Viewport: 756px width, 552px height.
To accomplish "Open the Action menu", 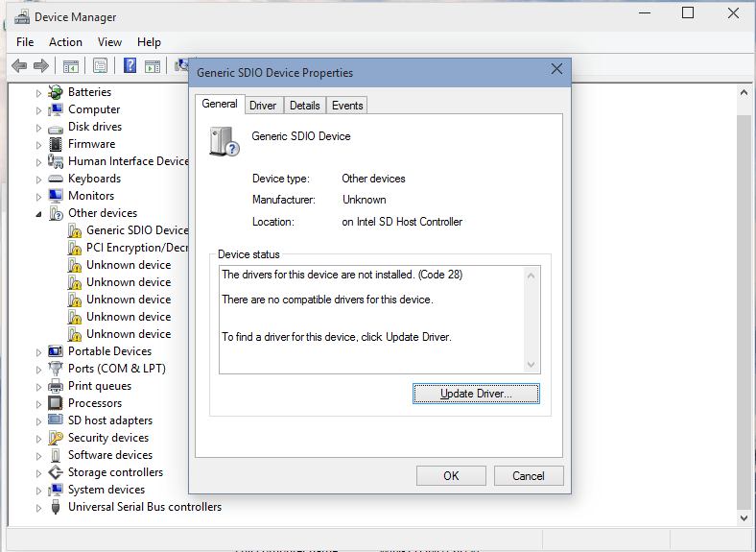I will tap(65, 42).
